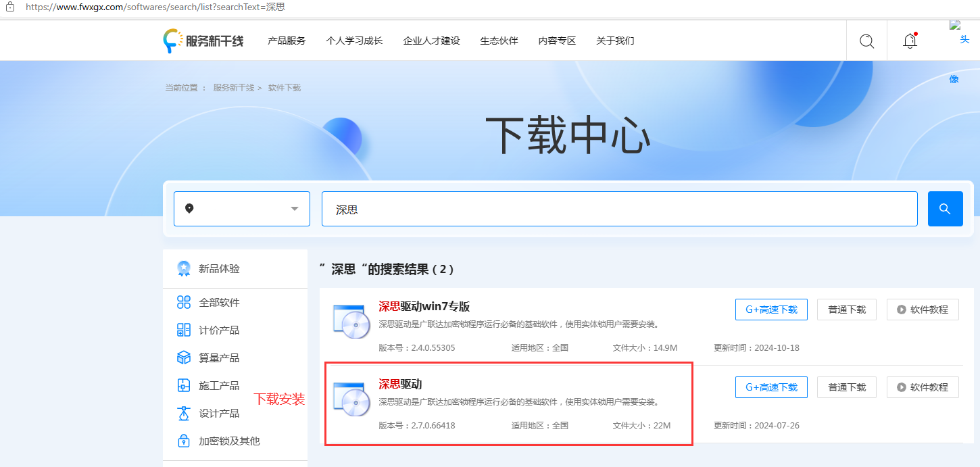Click the 服务新干线 logo
This screenshot has height=467, width=980.
click(x=203, y=41)
